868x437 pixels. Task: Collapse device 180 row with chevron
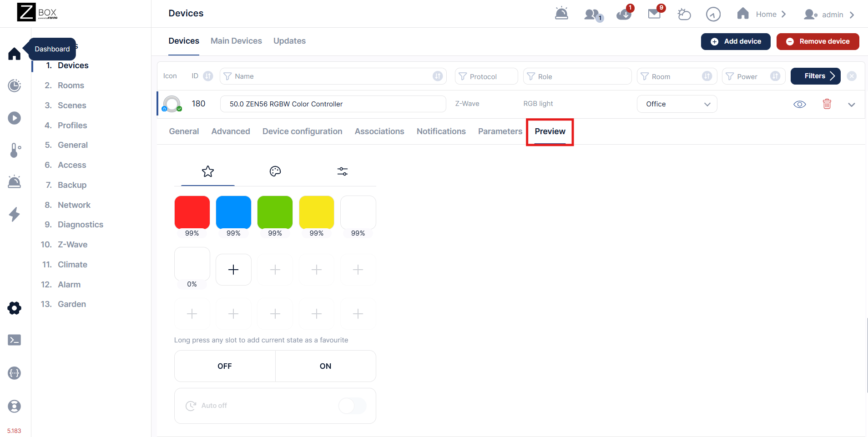pyautogui.click(x=852, y=105)
